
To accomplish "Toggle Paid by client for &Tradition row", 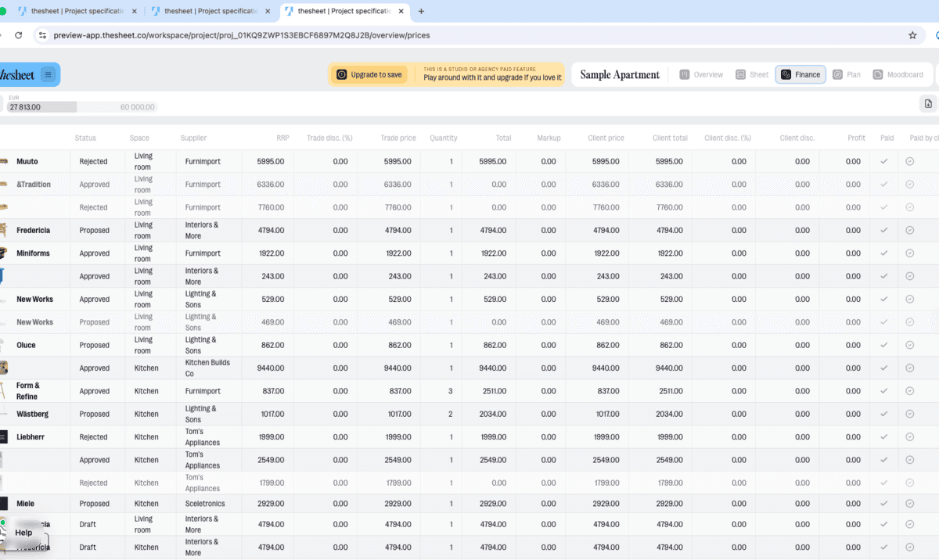I will [x=910, y=185].
